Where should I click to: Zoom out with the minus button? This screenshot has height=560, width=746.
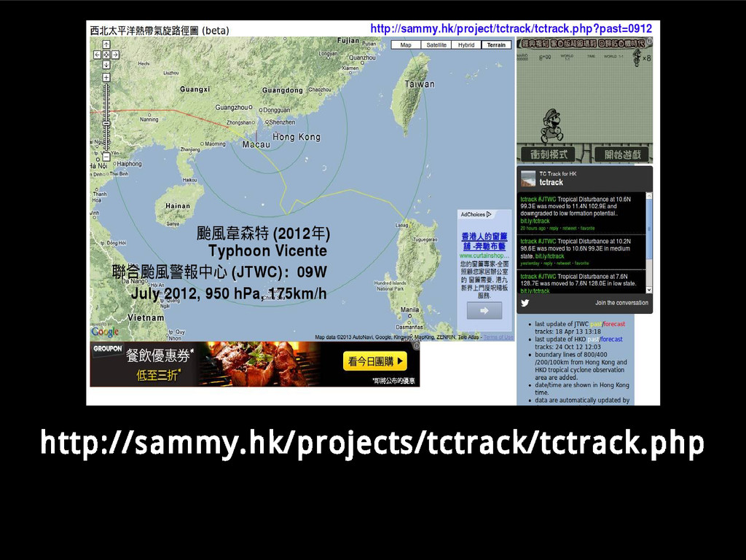pos(106,157)
